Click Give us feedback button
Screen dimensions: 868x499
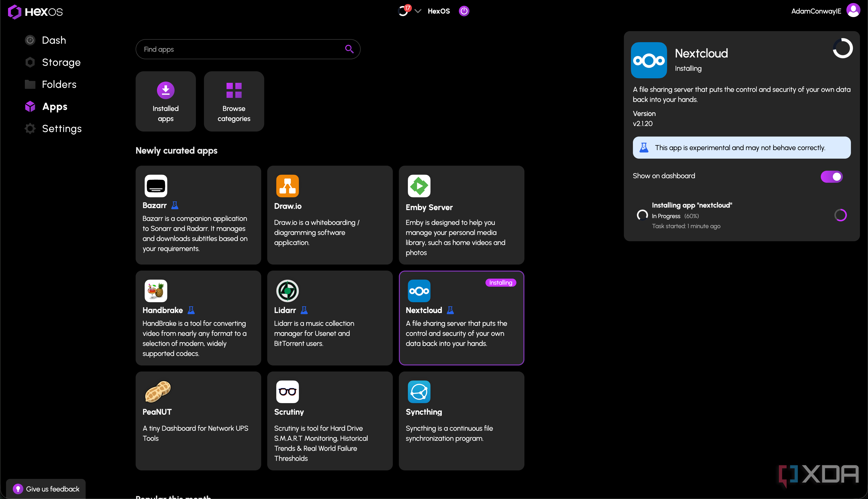click(x=46, y=489)
